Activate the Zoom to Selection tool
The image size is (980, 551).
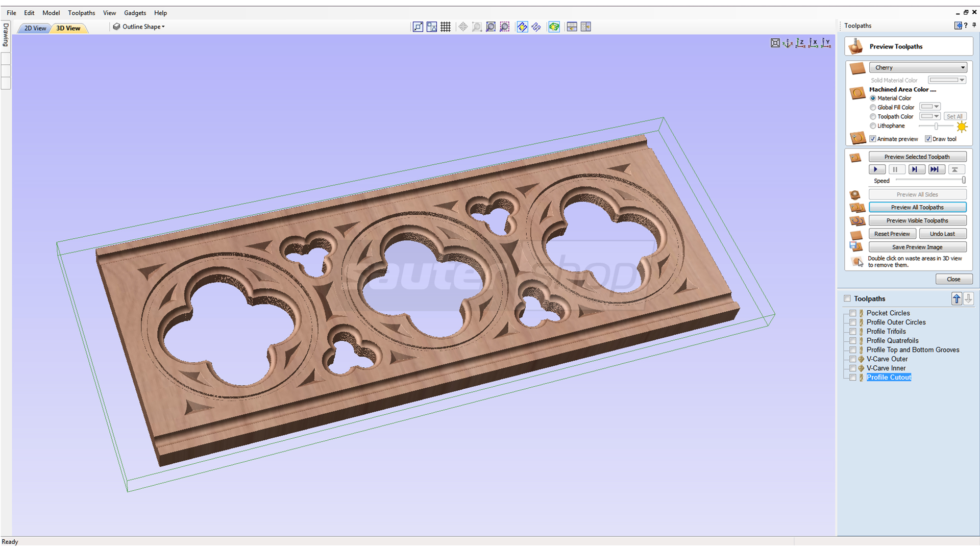click(x=504, y=27)
